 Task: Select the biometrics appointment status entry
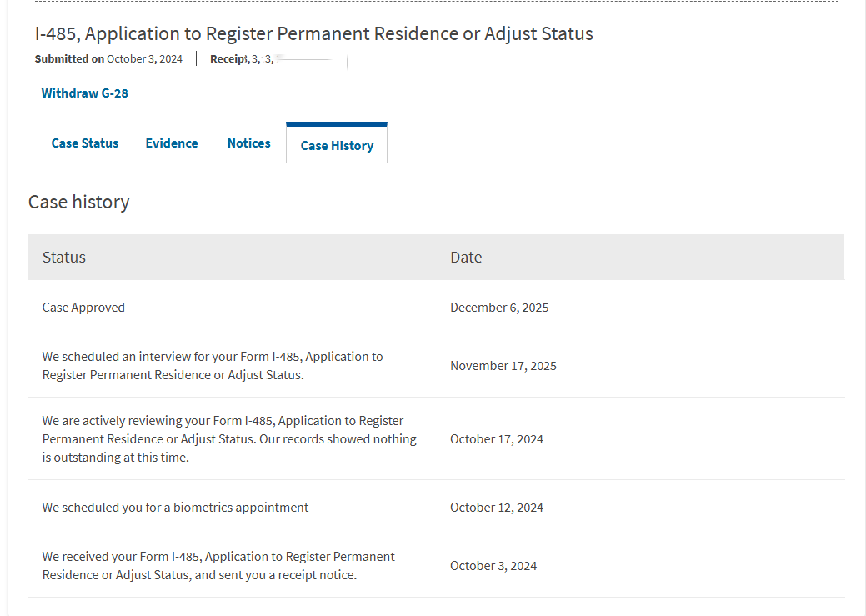pos(175,508)
